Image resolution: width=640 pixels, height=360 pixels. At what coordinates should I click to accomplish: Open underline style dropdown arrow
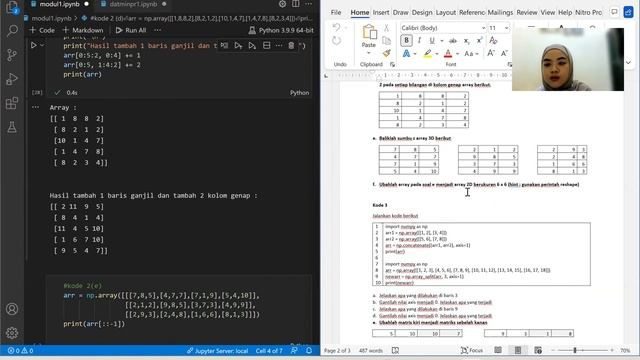click(442, 40)
